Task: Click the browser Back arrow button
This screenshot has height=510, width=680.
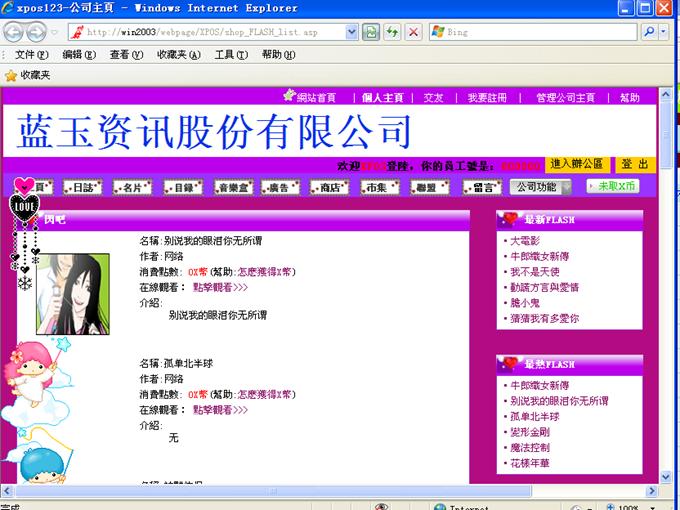Action: [x=17, y=32]
